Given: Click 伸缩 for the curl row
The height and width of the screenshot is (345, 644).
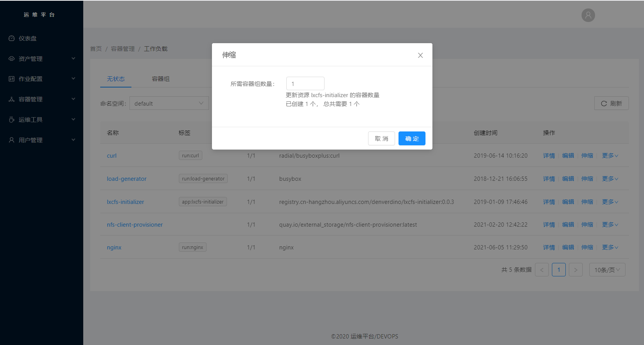Looking at the screenshot, I should coord(587,156).
